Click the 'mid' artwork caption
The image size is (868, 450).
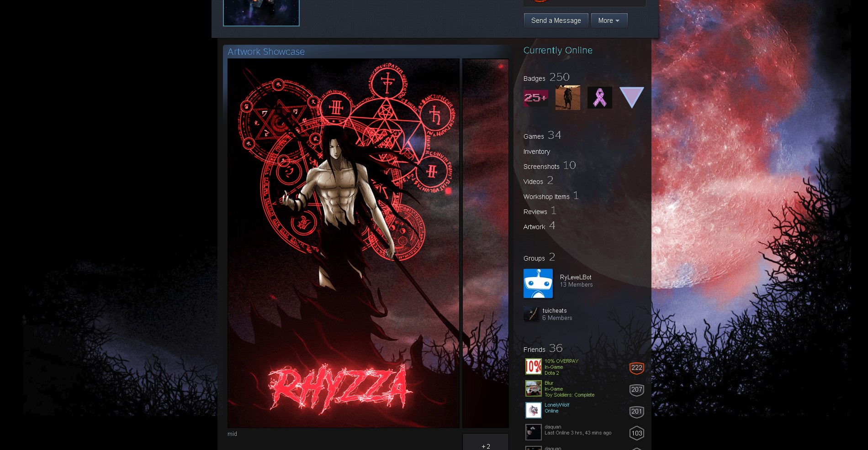coord(232,434)
